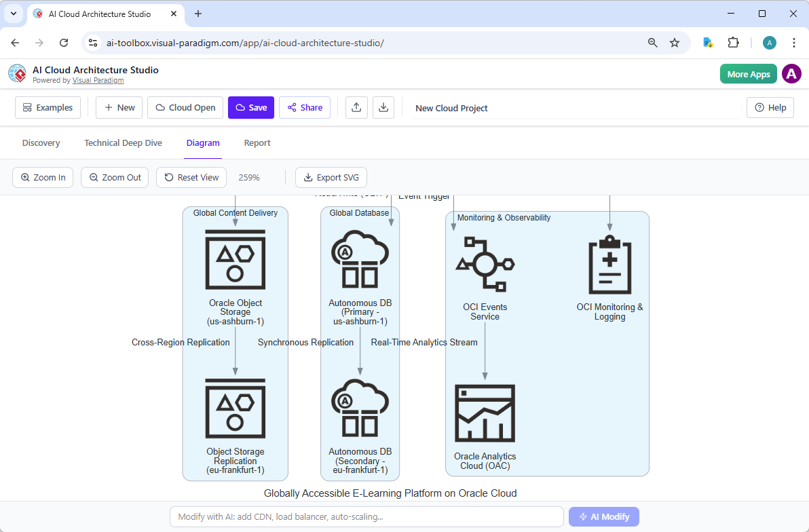809x532 pixels.
Task: Reset the diagram view
Action: [x=191, y=177]
